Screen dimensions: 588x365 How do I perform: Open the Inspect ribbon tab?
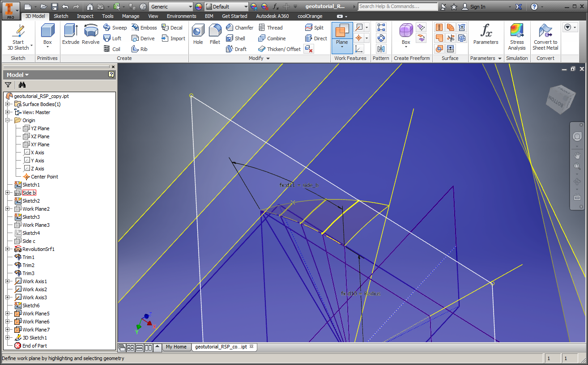(x=85, y=16)
